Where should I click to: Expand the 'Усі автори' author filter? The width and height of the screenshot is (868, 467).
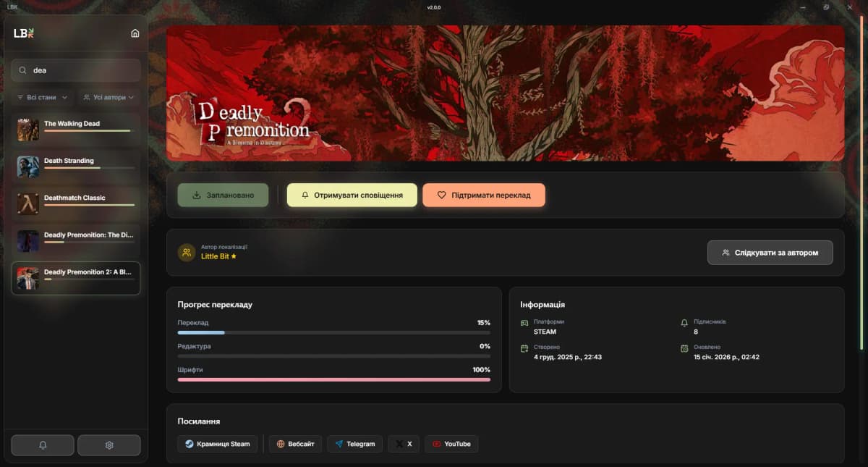tap(109, 97)
